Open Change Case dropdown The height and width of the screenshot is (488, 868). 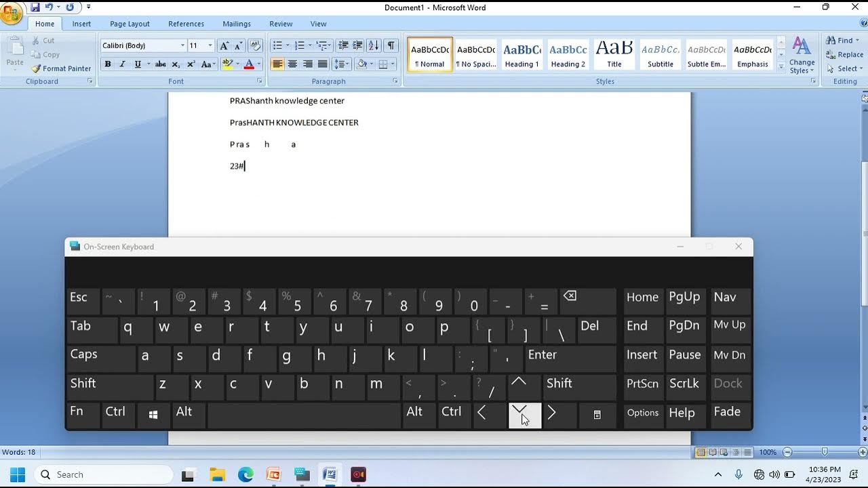tap(207, 64)
